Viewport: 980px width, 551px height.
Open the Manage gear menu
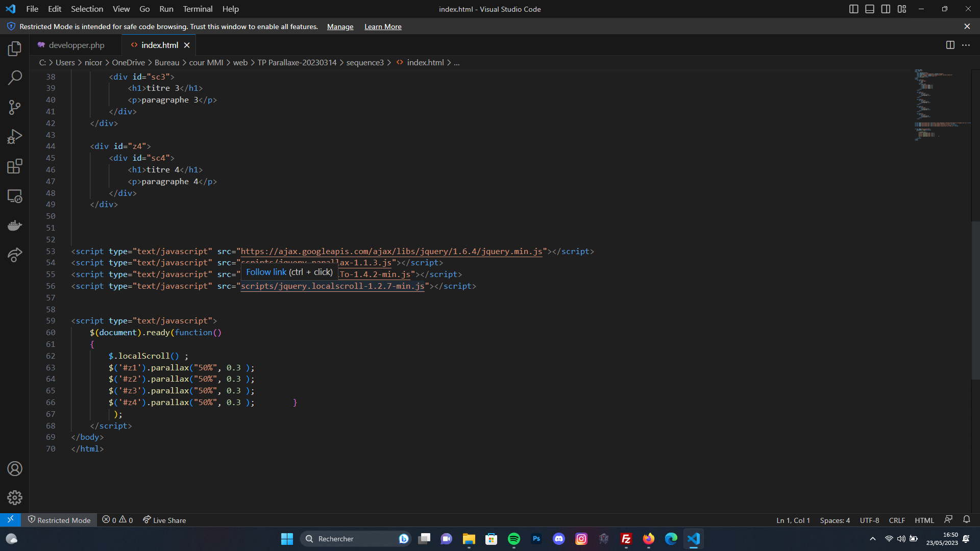point(15,497)
